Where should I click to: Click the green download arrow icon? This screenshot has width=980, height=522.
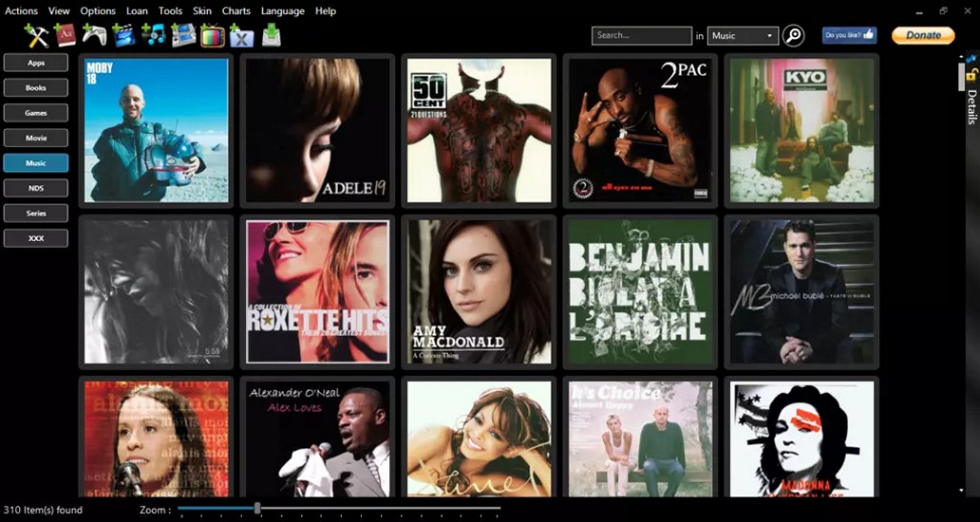point(272,35)
